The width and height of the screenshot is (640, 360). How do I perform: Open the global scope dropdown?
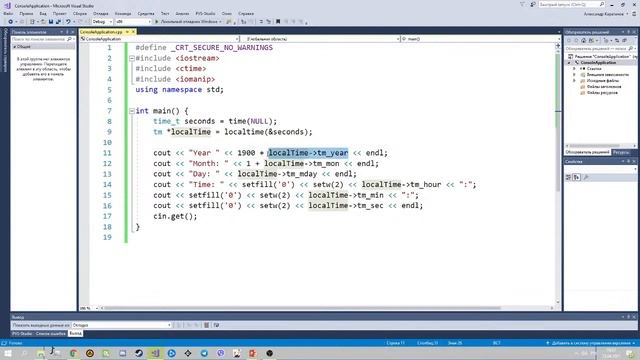tap(320, 39)
